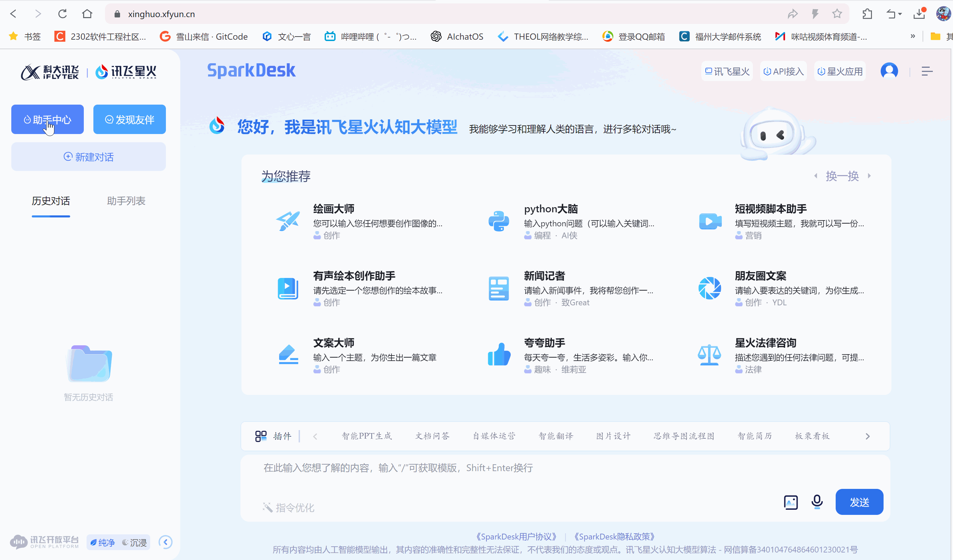Screen dimensions: 953x560
Task: Open the SparkDesk隐私政策 link
Action: coord(614,536)
